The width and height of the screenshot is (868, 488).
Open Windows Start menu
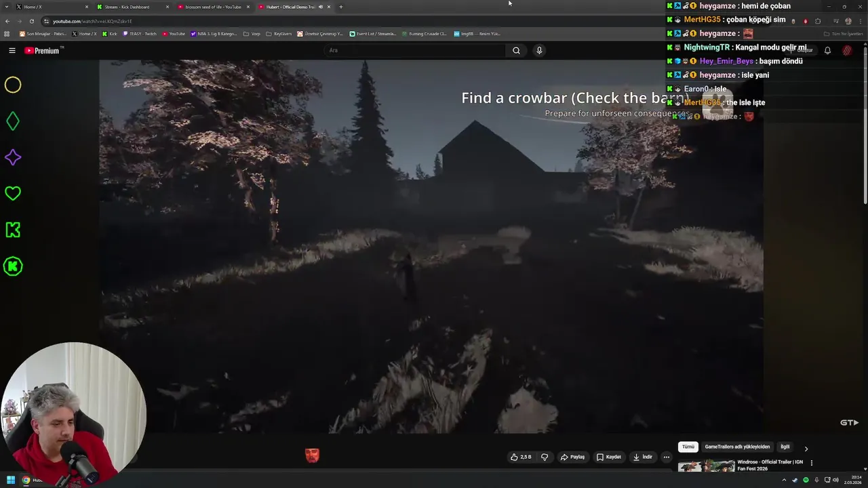tap(11, 480)
